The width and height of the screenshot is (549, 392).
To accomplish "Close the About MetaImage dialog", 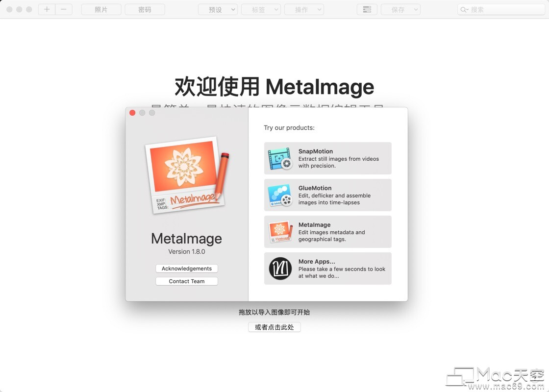I will point(132,113).
